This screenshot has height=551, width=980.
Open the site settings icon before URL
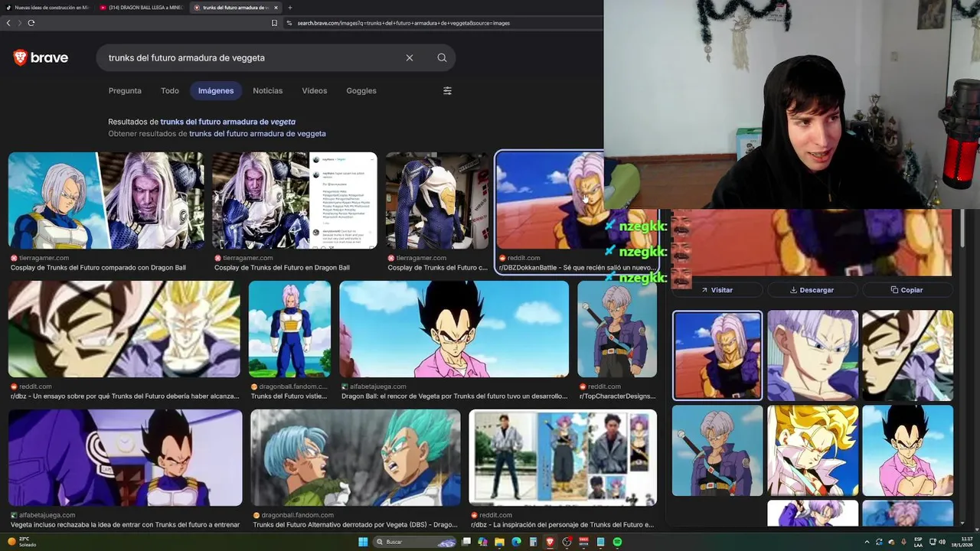pyautogui.click(x=289, y=23)
